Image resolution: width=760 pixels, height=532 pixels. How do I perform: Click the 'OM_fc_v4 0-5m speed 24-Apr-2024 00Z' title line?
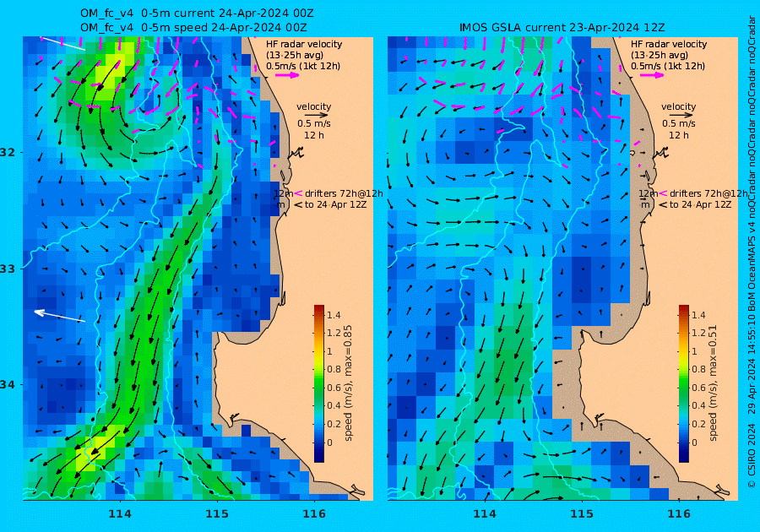pos(193,28)
